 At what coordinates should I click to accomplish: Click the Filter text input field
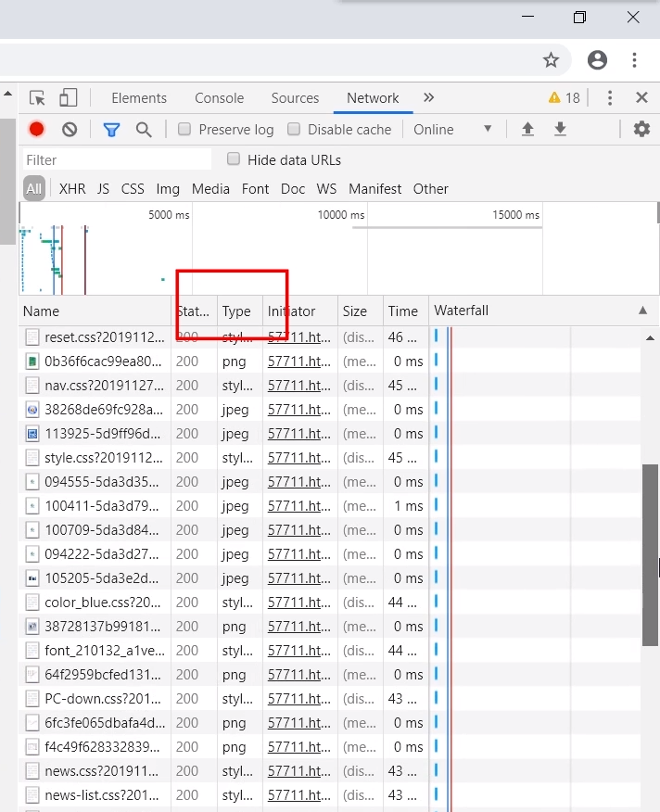point(116,160)
